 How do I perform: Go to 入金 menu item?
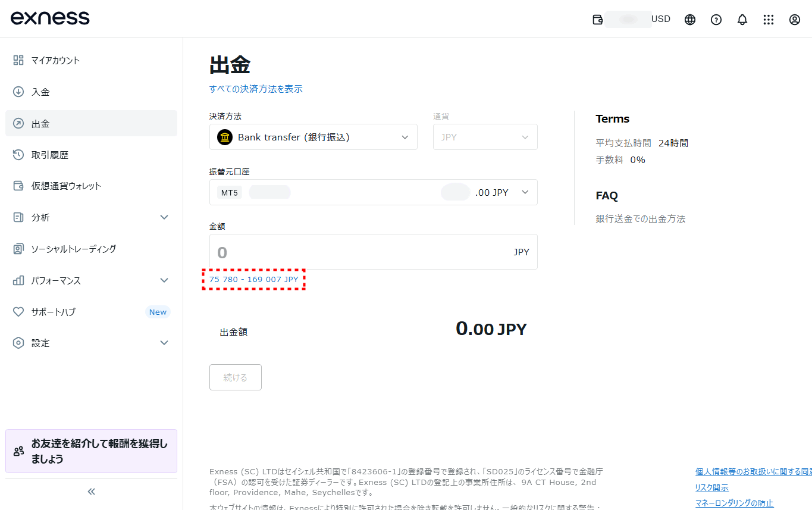pos(92,92)
